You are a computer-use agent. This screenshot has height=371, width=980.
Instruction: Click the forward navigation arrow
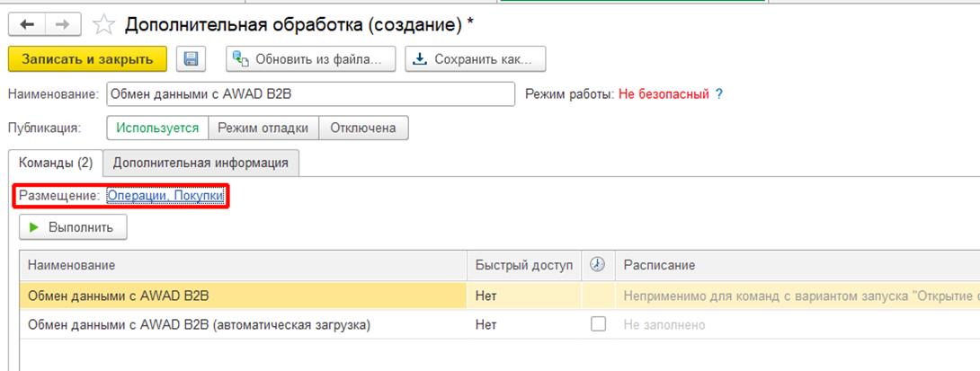(x=63, y=23)
